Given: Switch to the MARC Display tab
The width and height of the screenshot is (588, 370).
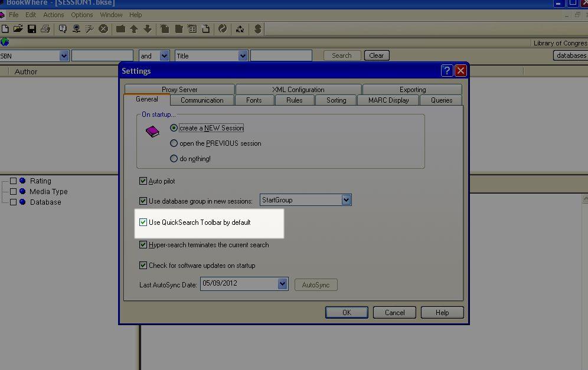Looking at the screenshot, I should [388, 100].
